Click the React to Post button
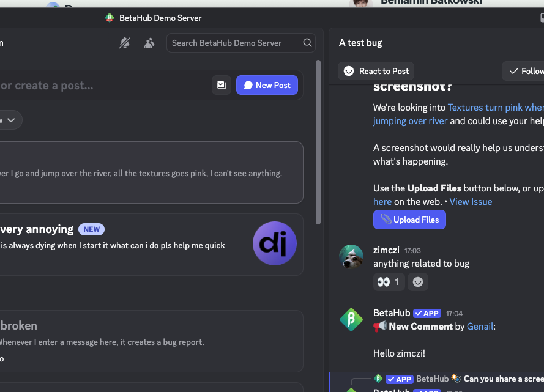This screenshot has height=392, width=544. pos(376,71)
